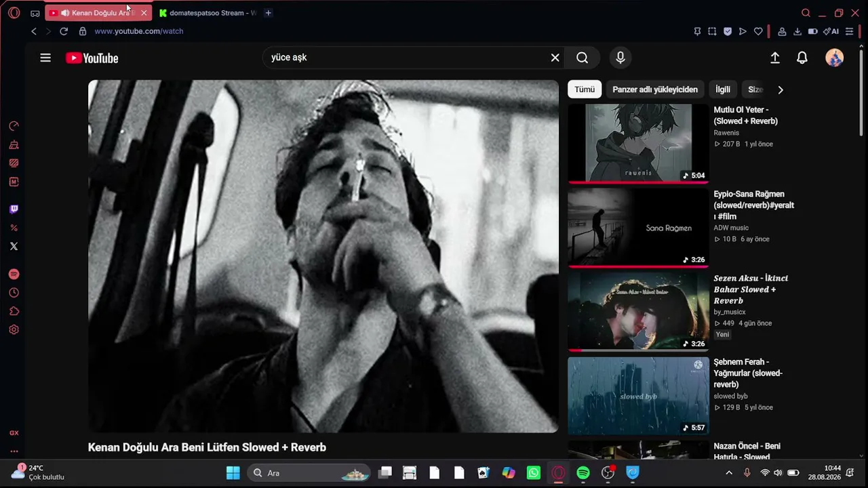Toggle the battery saver icon

(x=812, y=31)
